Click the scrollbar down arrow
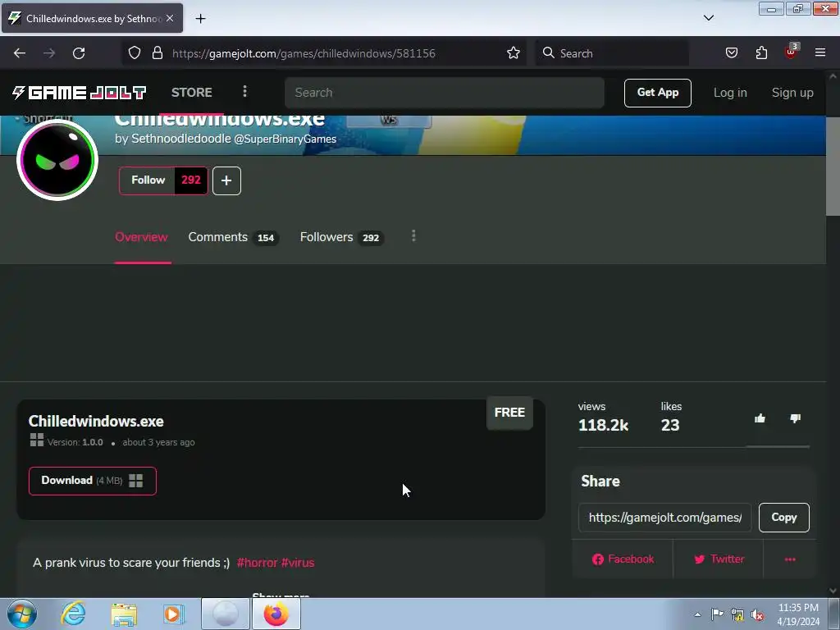Image resolution: width=840 pixels, height=630 pixels. (833, 591)
